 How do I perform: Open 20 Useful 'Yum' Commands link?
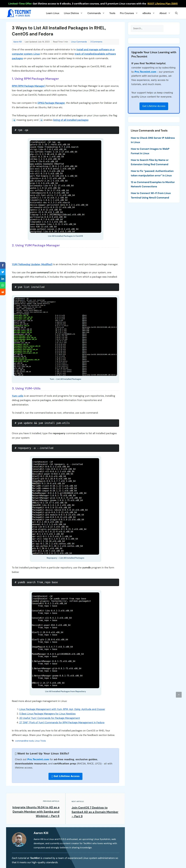pos(50,718)
